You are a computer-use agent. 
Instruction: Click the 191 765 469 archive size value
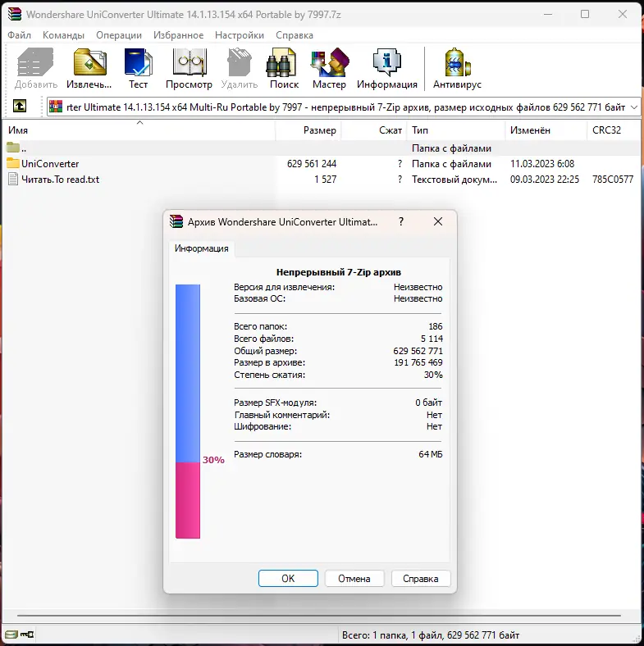[x=418, y=362]
